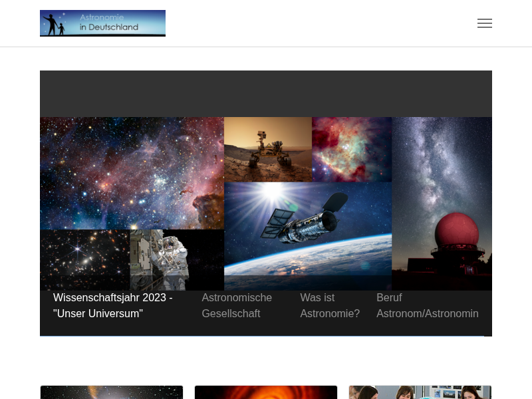Open the hamburger navigation menu
532x399 pixels.
(484, 23)
